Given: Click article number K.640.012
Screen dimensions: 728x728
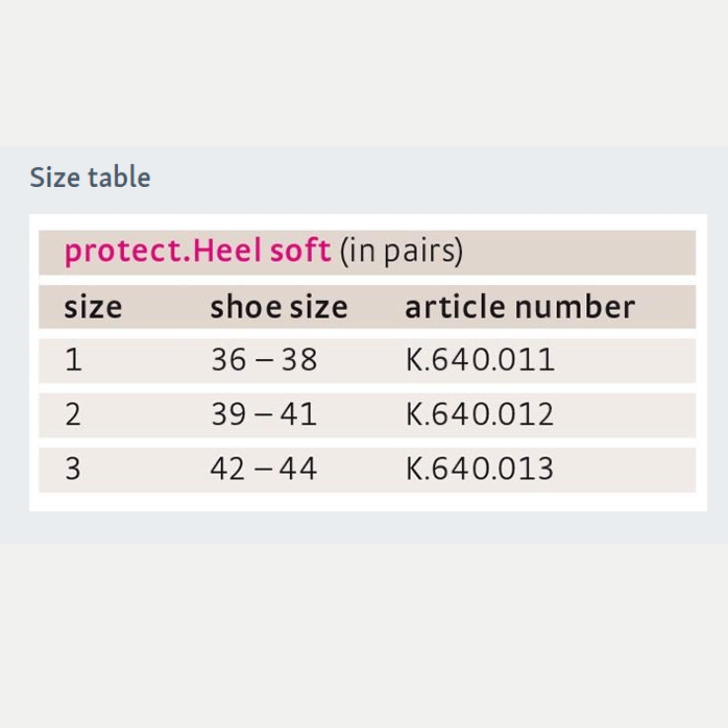Looking at the screenshot, I should click(480, 414).
